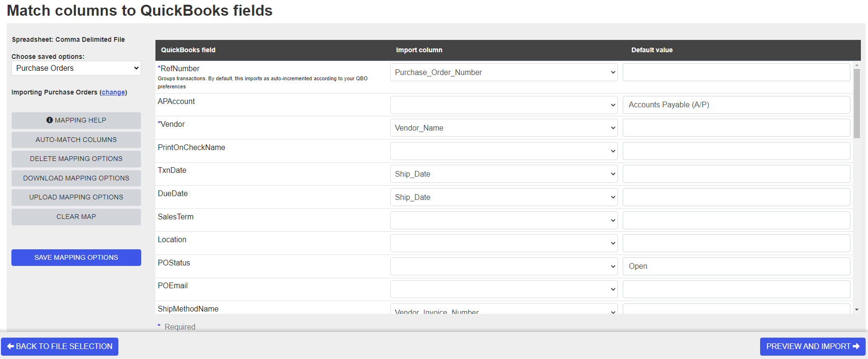Image resolution: width=868 pixels, height=359 pixels.
Task: Open POEmail import column dropdown
Action: click(x=504, y=289)
